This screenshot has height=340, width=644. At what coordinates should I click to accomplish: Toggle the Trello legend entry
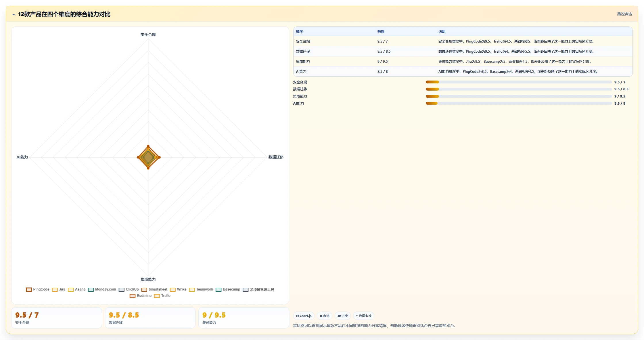point(162,296)
